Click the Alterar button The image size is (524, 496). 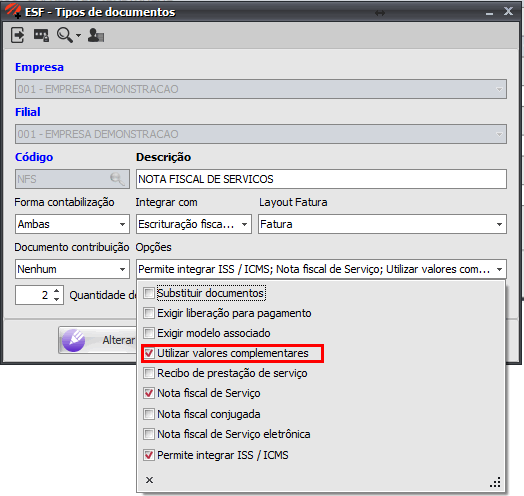coord(98,340)
